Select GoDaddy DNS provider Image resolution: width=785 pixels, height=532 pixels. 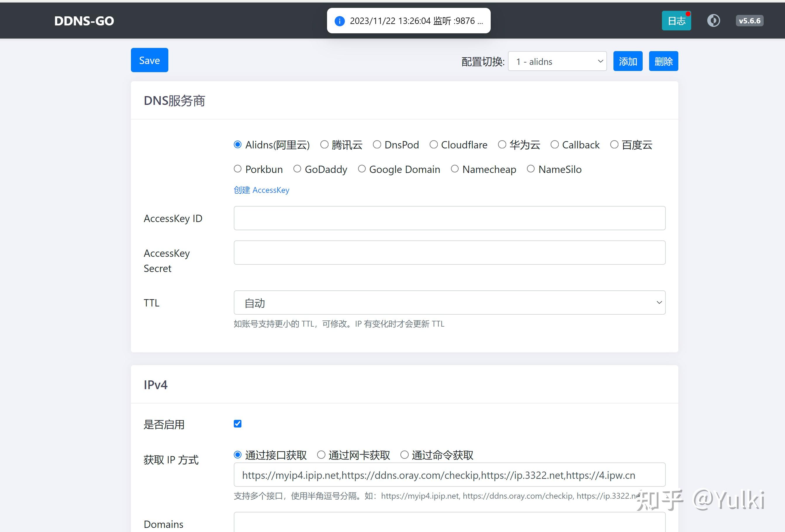tap(297, 169)
